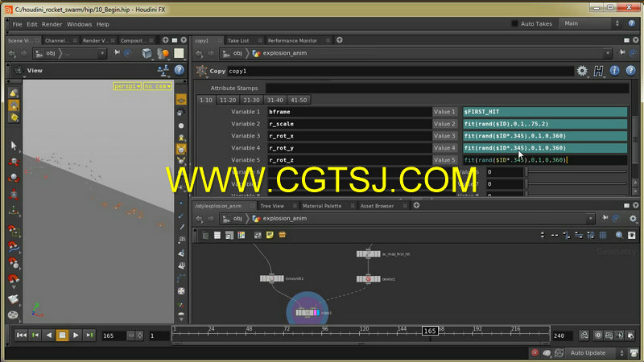Open the 'no cam' camera dropdown
Image resolution: width=644 pixels, height=362 pixels.
click(x=157, y=86)
